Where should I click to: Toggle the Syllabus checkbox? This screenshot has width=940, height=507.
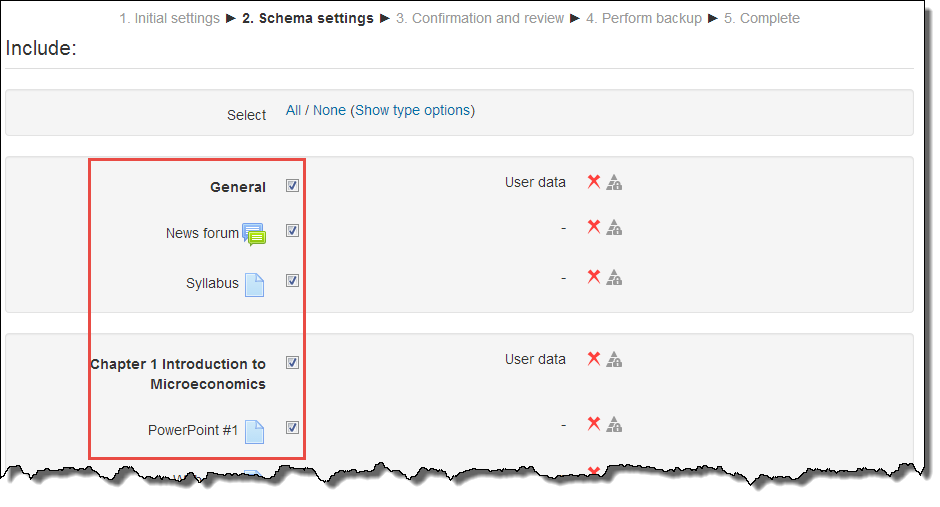coord(292,281)
